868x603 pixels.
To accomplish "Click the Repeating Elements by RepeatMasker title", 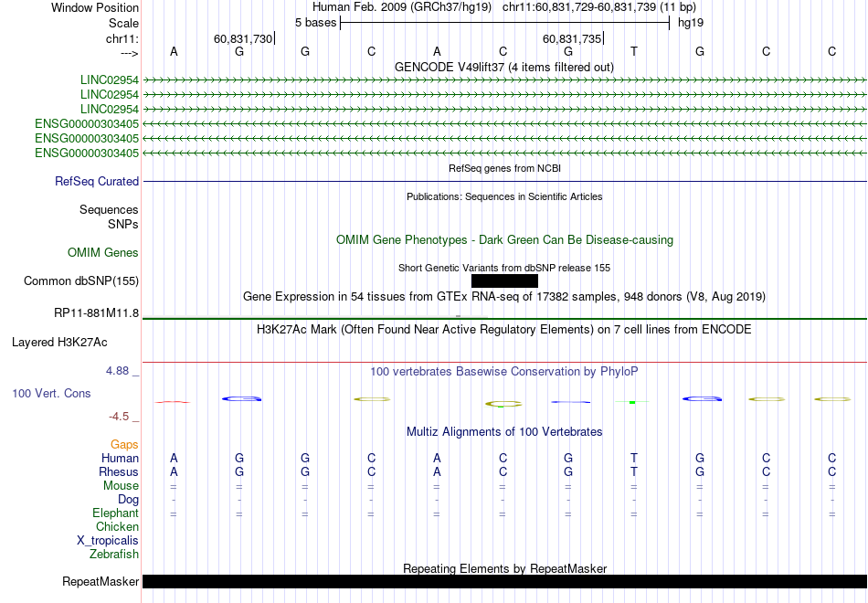I will tap(504, 568).
